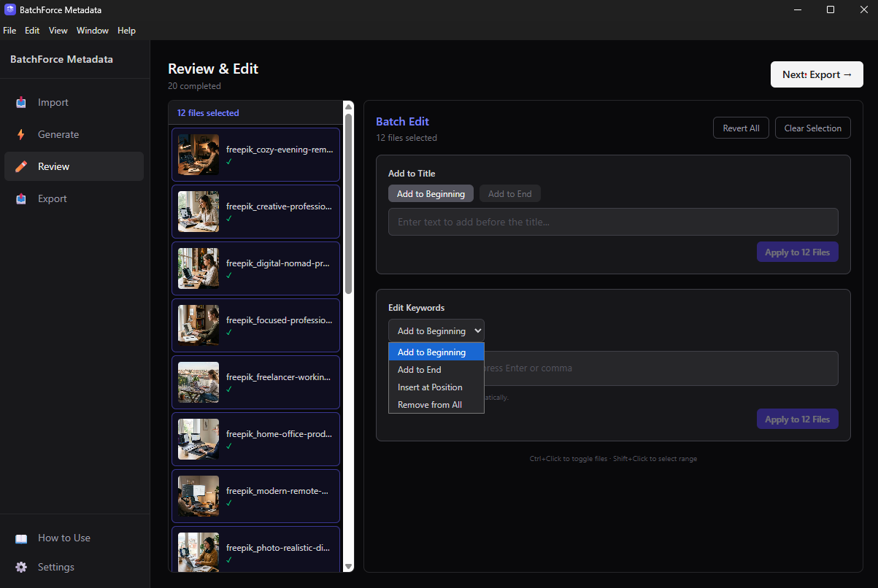Open the How to Use guide icon
Viewport: 878px width, 588px height.
pos(21,538)
